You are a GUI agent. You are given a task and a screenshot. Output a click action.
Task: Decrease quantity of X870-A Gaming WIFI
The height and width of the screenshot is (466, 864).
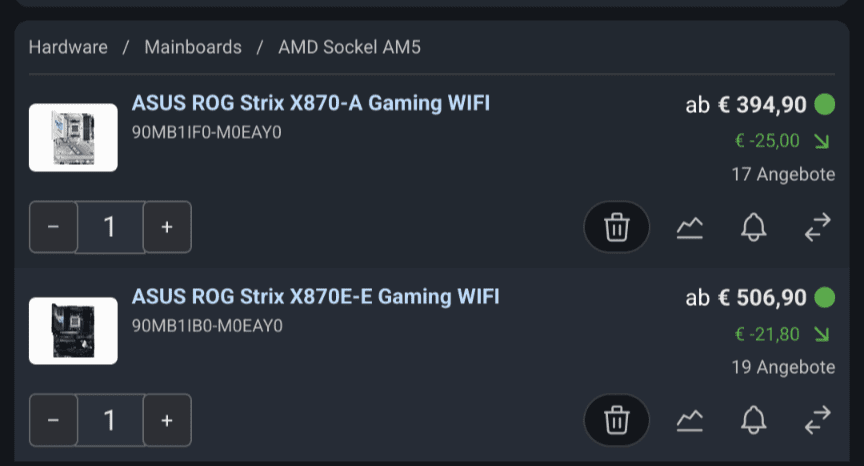coord(54,227)
